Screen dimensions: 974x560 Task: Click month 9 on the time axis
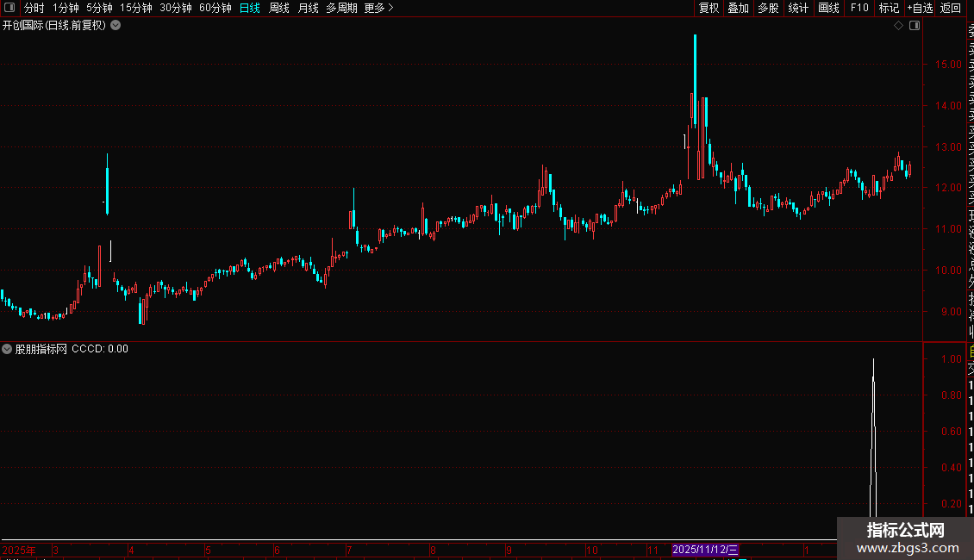[x=509, y=550]
